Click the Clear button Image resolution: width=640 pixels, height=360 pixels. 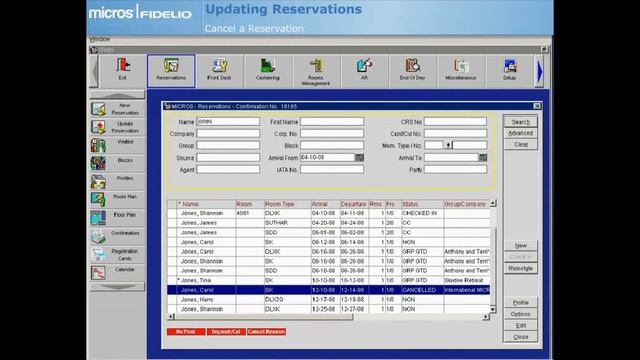(521, 144)
